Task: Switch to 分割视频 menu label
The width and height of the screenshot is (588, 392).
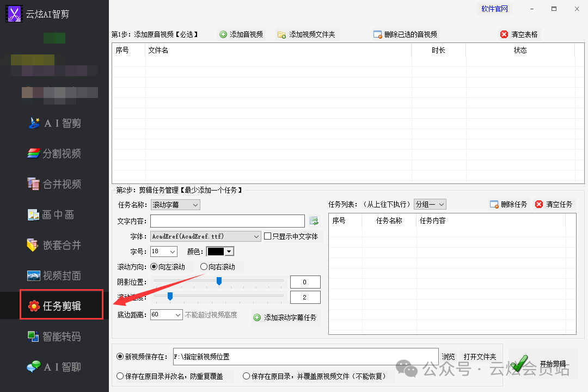Action: point(62,154)
